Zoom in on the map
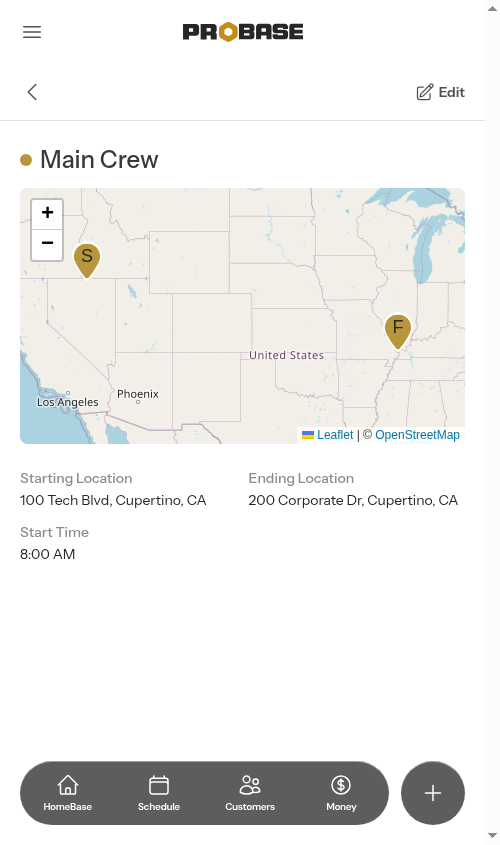 [x=47, y=213]
